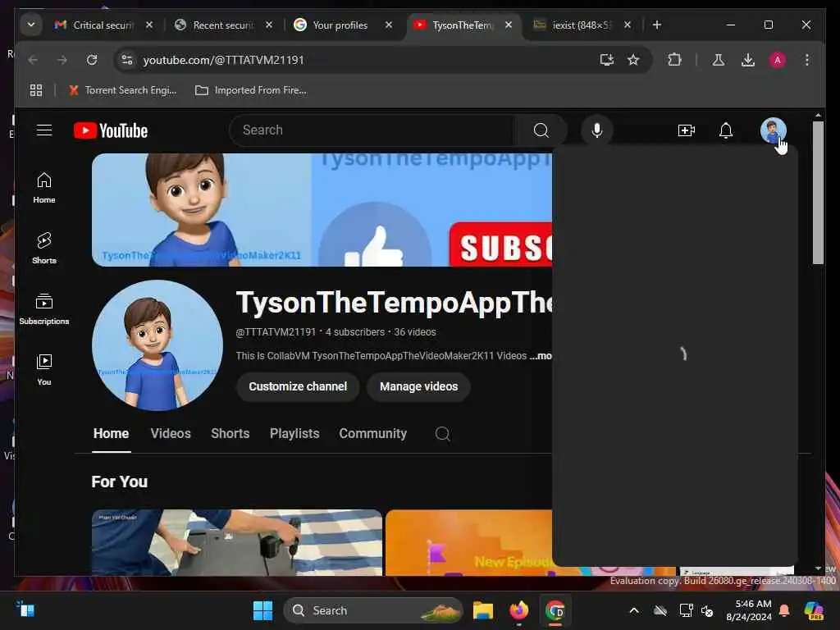Open Chrome apps grid in bookmarks bar

(x=36, y=90)
